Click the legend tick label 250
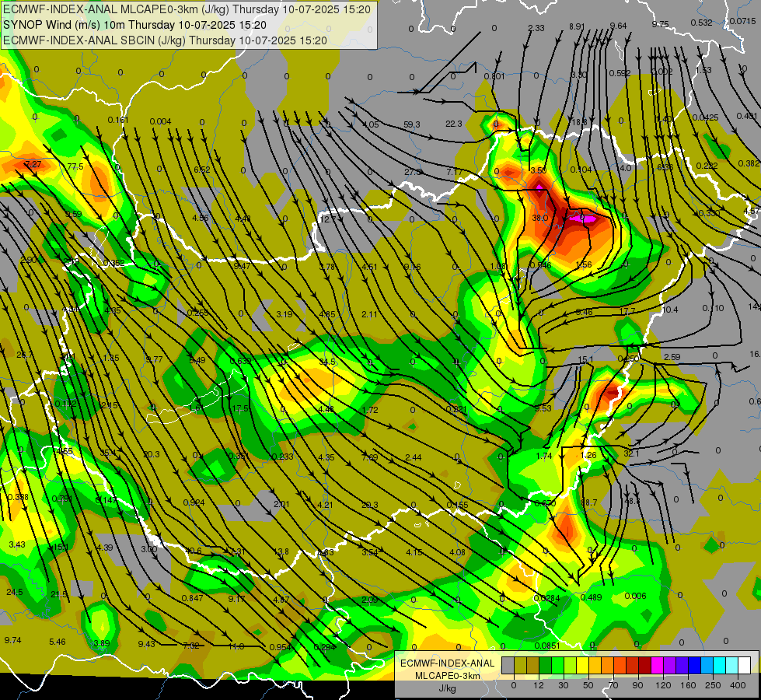Image resolution: width=761 pixels, height=700 pixels. click(713, 685)
